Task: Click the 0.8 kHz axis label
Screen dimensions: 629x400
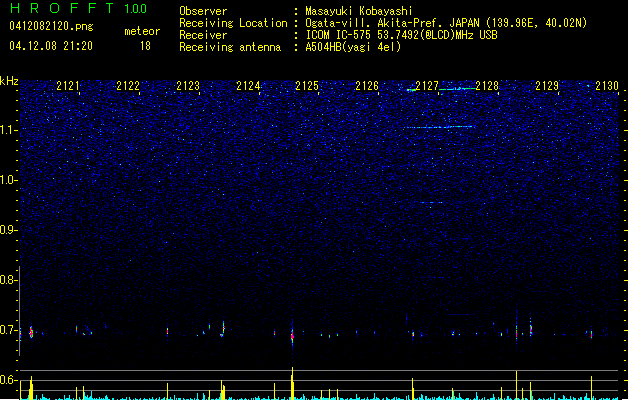Action: point(8,280)
